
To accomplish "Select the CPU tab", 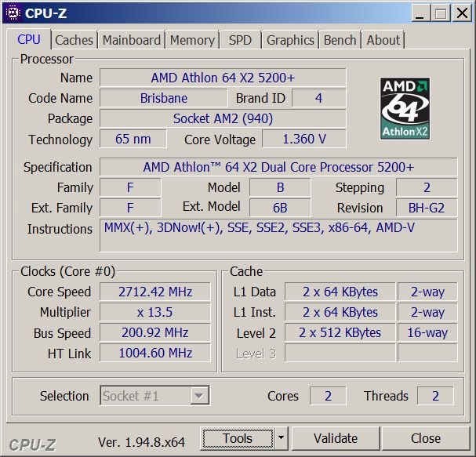I will coord(29,39).
